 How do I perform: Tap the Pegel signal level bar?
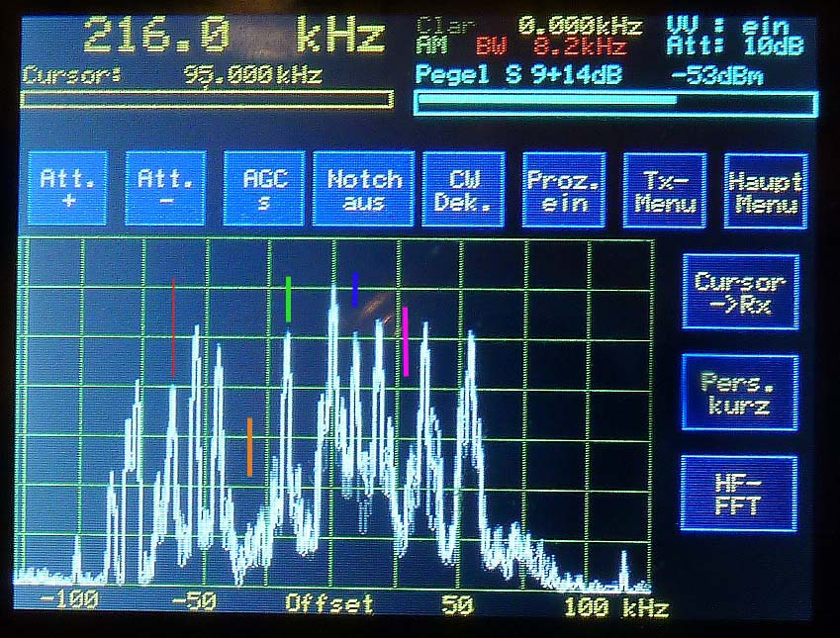(x=615, y=103)
